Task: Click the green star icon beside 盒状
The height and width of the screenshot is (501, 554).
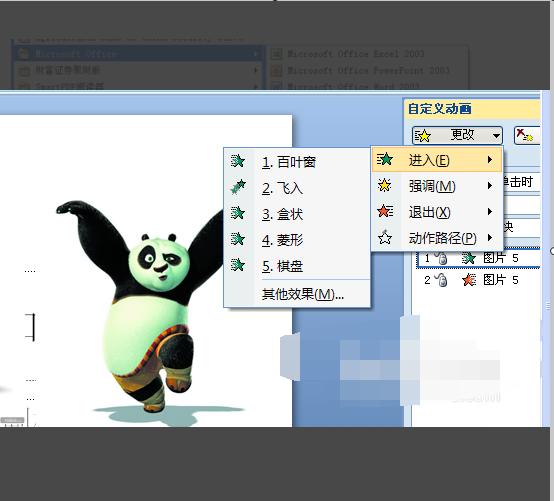Action: point(238,213)
